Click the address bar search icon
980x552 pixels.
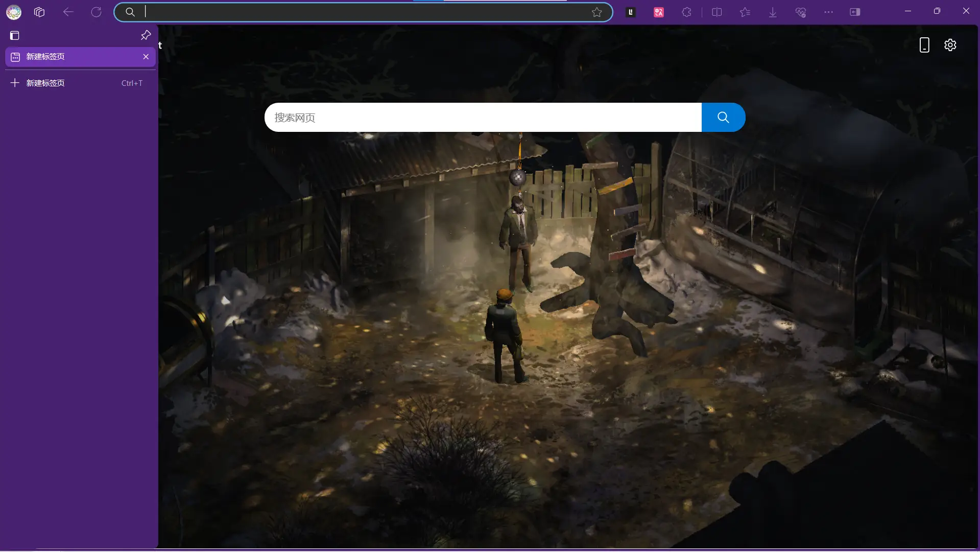tap(130, 12)
